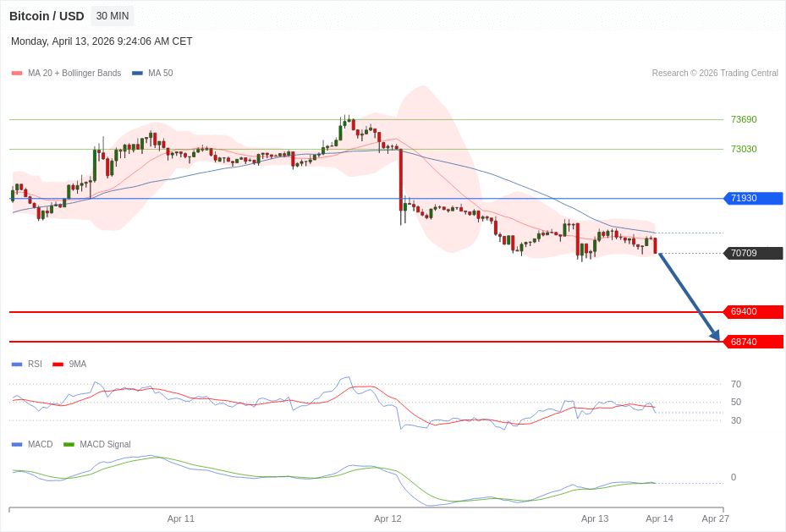This screenshot has width=786, height=532.
Task: Select the 70709 current price tag
Action: [x=753, y=253]
